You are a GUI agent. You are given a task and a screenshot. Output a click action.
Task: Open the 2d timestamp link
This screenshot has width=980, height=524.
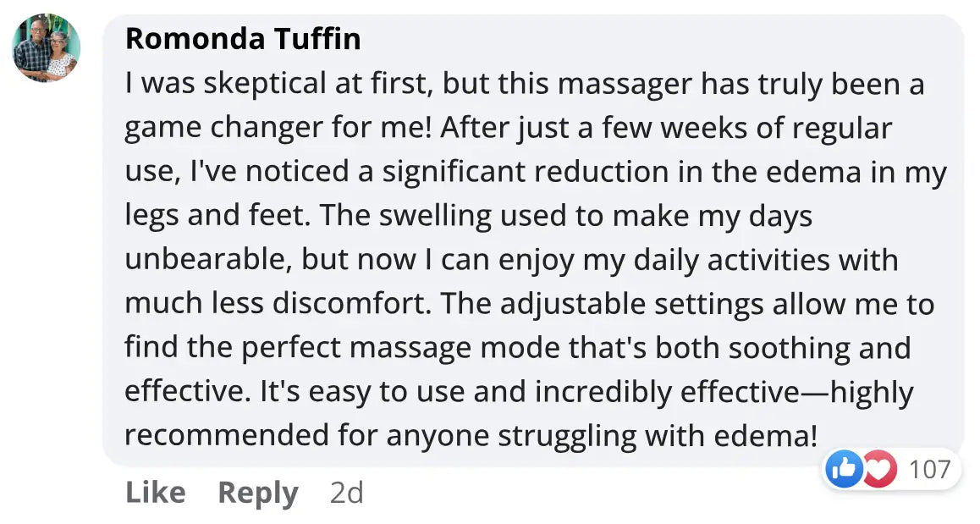pos(346,493)
